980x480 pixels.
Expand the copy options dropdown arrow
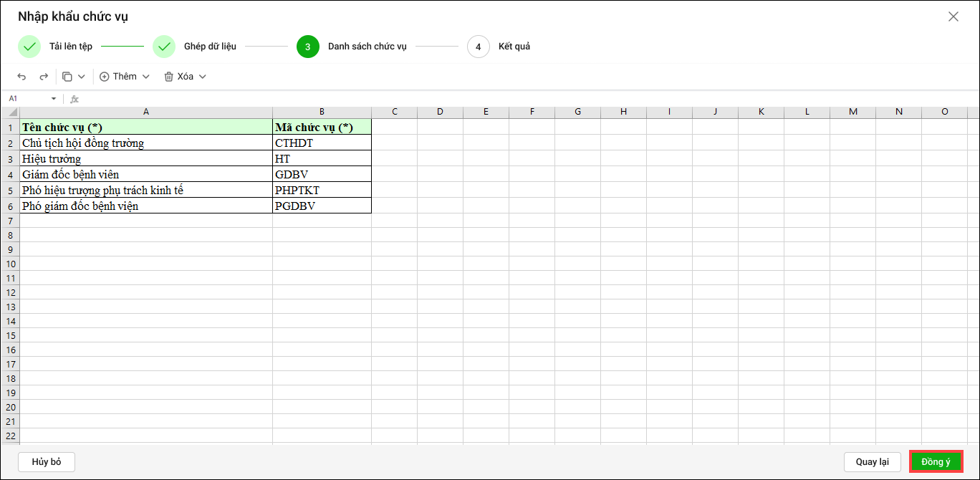point(82,77)
